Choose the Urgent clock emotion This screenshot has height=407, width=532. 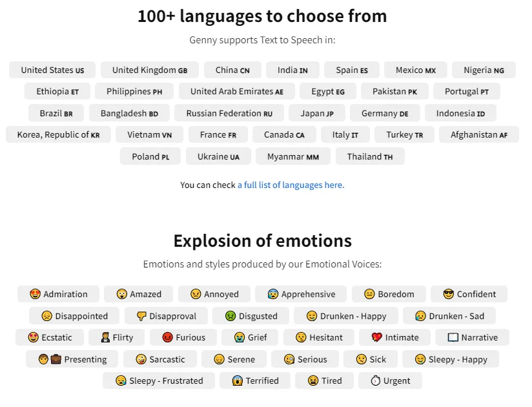tap(390, 381)
